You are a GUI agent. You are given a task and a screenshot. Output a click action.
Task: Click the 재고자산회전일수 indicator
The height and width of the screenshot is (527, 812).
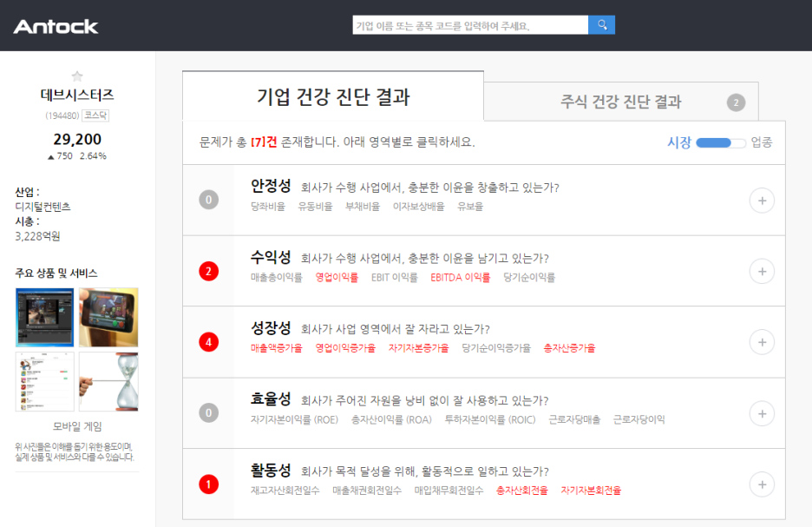(x=285, y=491)
